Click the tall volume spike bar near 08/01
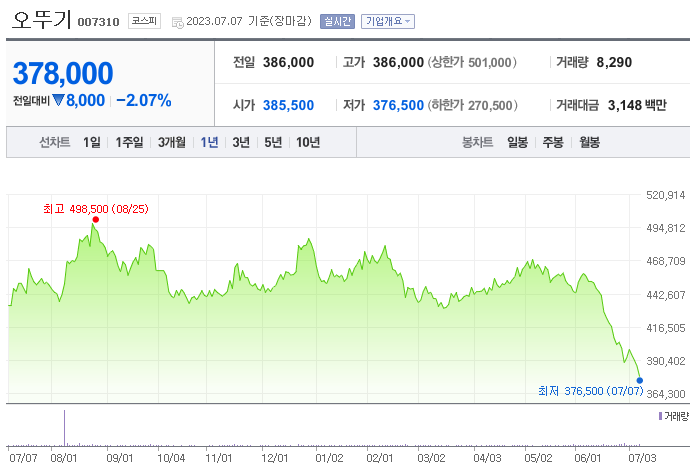690x476 pixels. (x=64, y=428)
